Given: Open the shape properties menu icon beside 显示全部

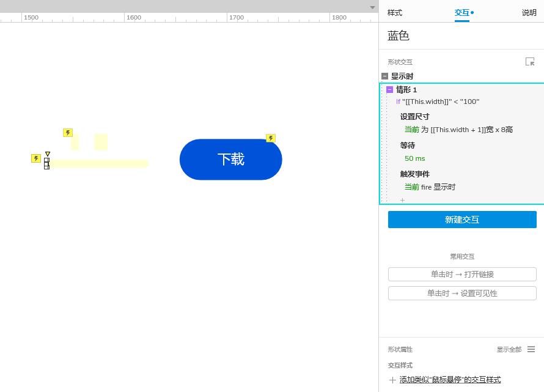Looking at the screenshot, I should (x=531, y=349).
